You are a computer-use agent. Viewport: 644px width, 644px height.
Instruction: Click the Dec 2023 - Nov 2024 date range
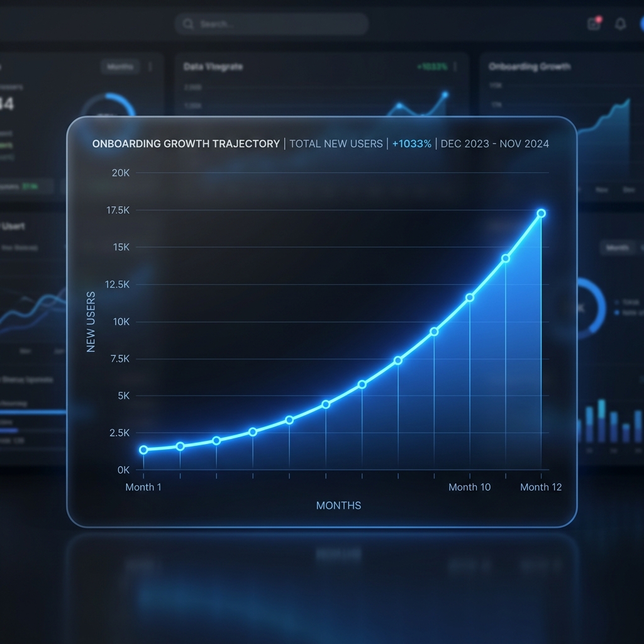click(x=494, y=144)
